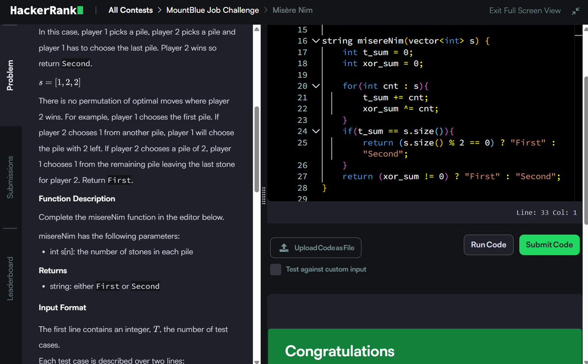The width and height of the screenshot is (588, 364).
Task: Click problem panel scroll down arrow
Action: click(257, 362)
